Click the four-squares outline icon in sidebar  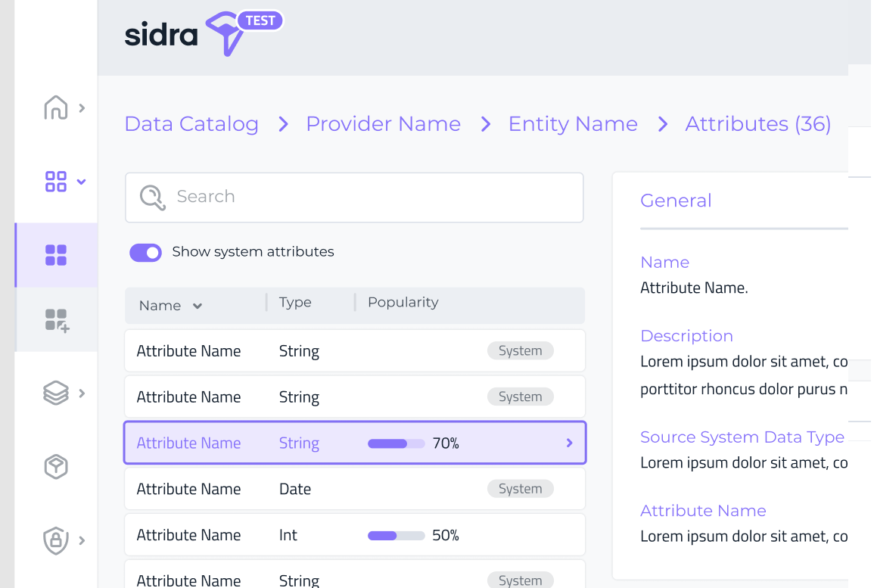[x=56, y=182]
